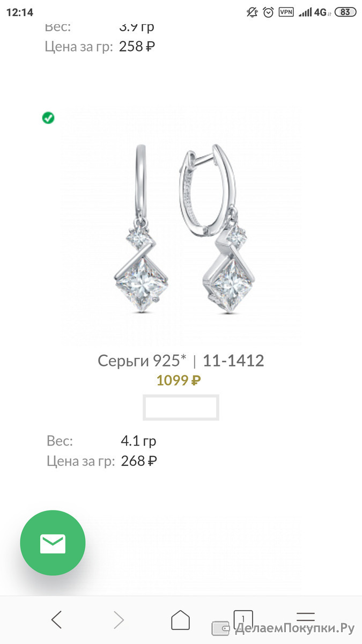Tap the alarm clock status icon
This screenshot has height=644, width=362.
[269, 12]
